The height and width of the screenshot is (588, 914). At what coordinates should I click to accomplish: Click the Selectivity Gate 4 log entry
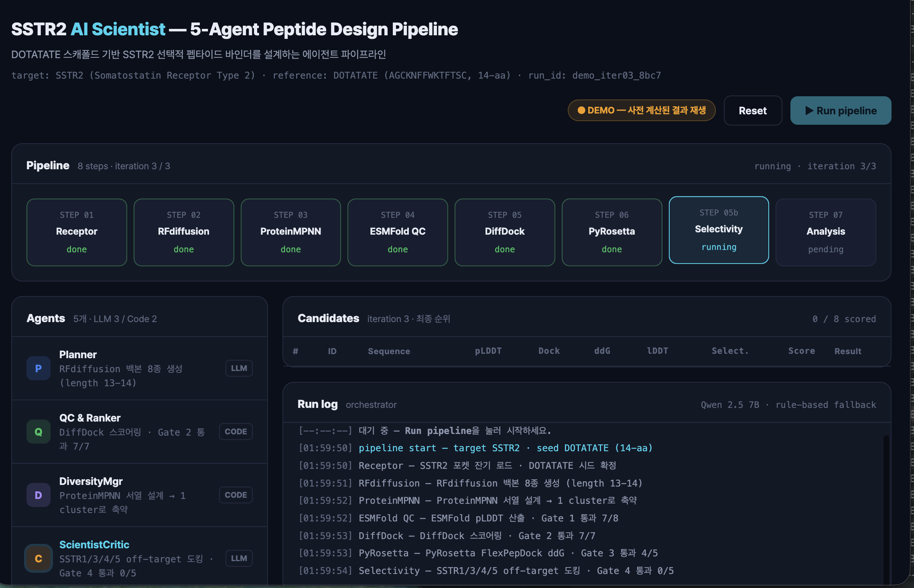coord(486,571)
